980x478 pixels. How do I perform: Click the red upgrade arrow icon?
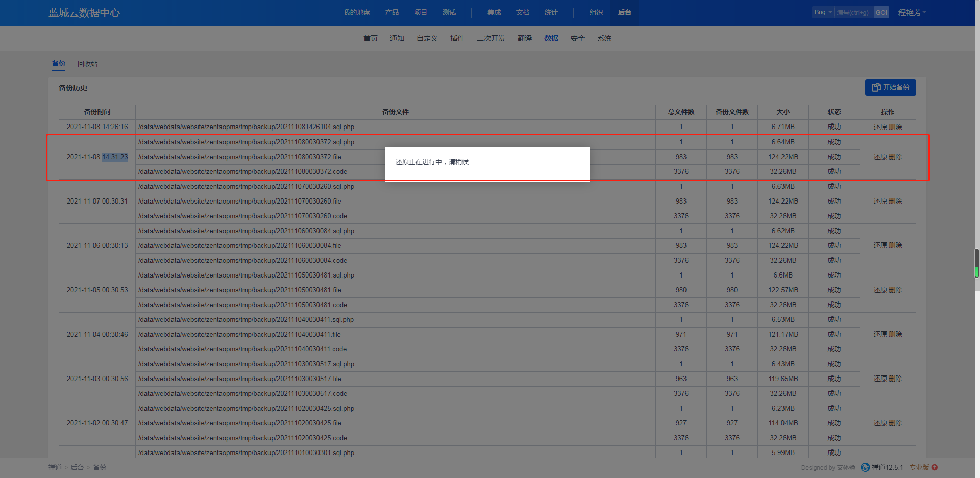pos(935,467)
